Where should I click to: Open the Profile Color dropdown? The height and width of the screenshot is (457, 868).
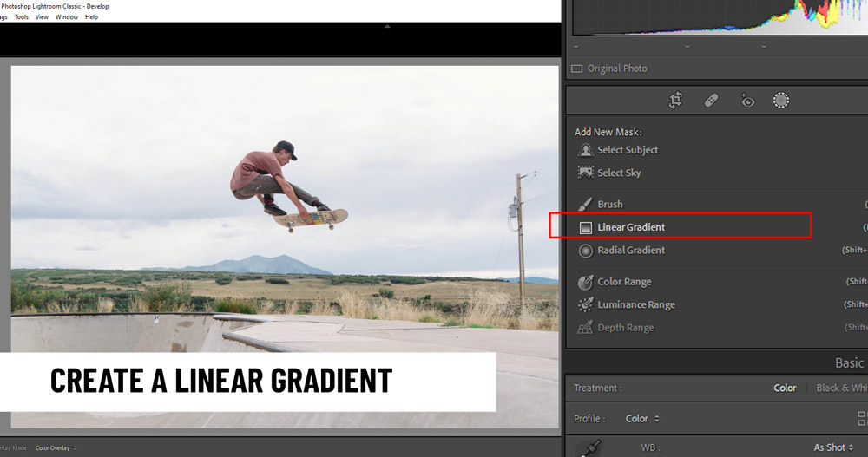[642, 419]
